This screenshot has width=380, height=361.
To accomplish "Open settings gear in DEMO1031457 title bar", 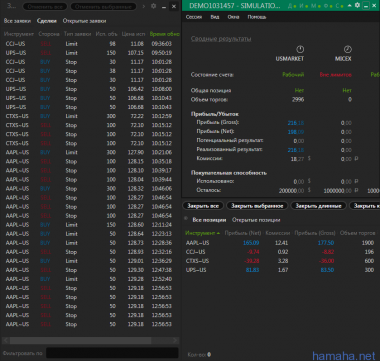I will click(357, 5).
